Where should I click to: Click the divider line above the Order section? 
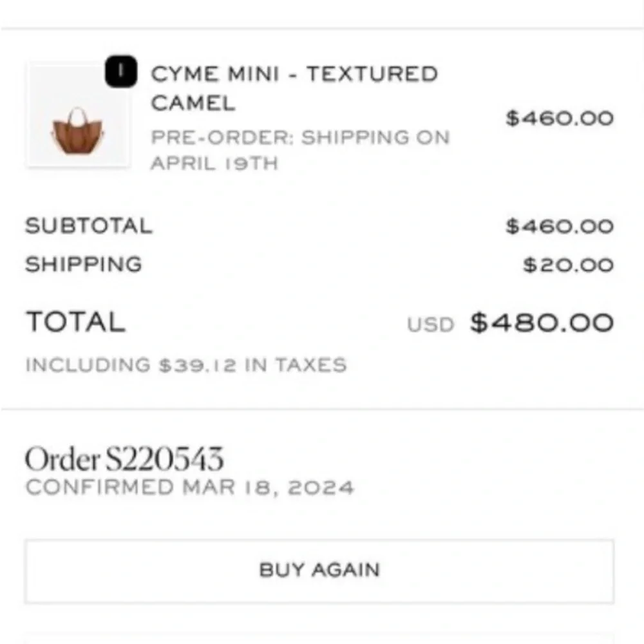(322, 409)
